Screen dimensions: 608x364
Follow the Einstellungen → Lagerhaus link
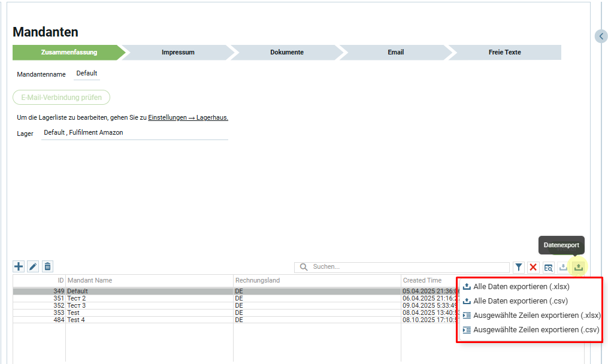188,118
